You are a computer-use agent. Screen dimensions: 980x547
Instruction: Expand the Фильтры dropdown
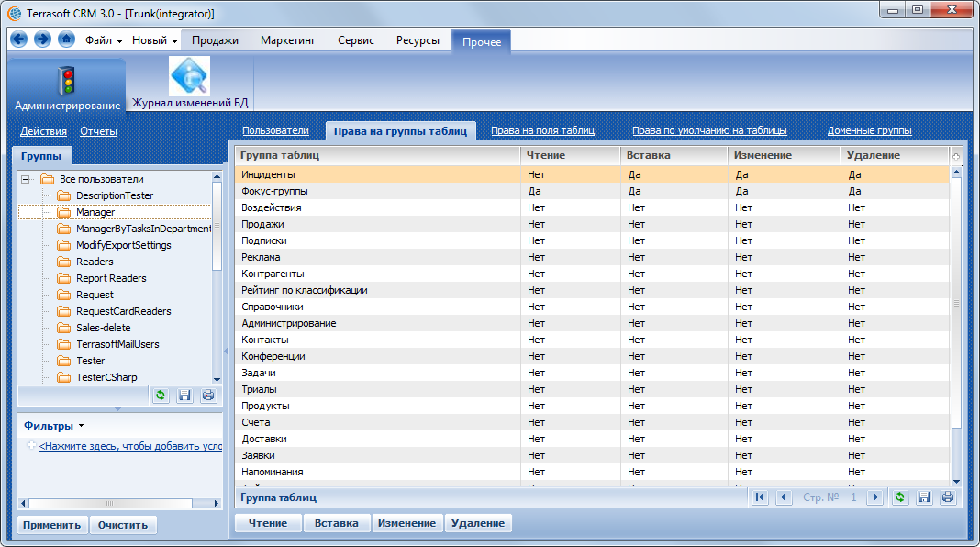[54, 426]
